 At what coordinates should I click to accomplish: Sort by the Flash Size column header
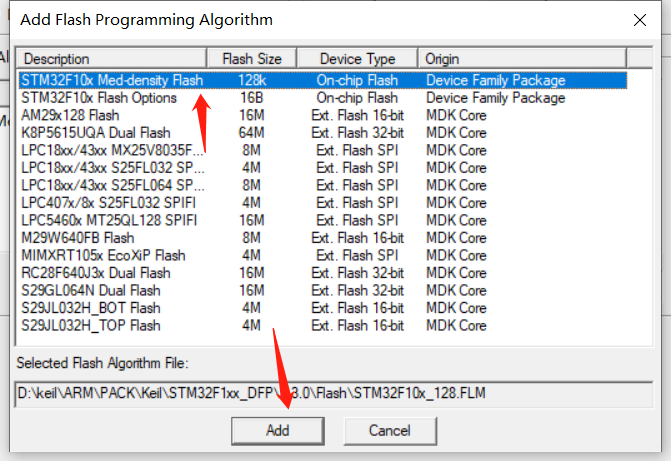tap(252, 59)
